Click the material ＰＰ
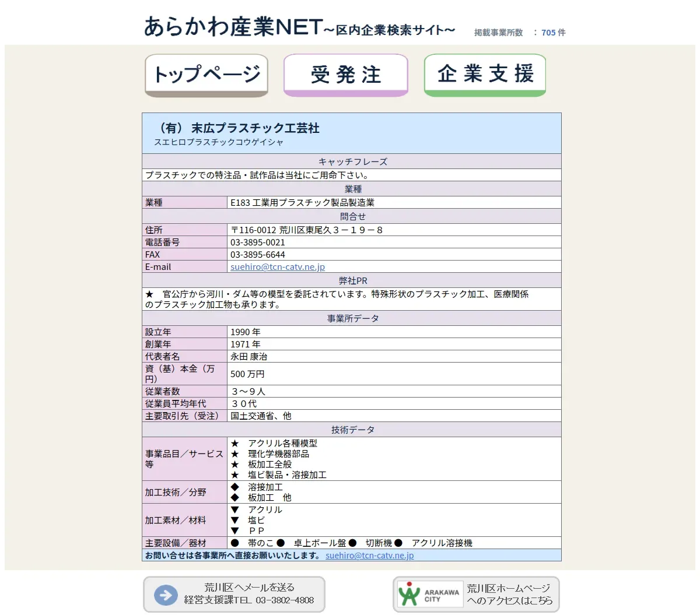Image resolution: width=700 pixels, height=615 pixels. (x=256, y=531)
